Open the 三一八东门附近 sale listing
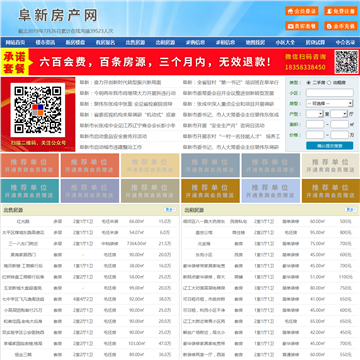360x360 pixels. [23, 244]
